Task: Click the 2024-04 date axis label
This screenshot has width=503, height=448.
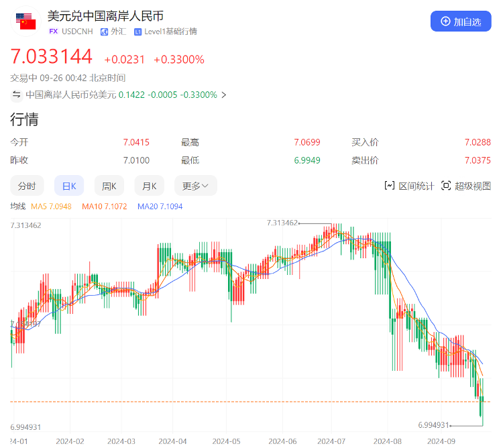Action: [x=172, y=441]
